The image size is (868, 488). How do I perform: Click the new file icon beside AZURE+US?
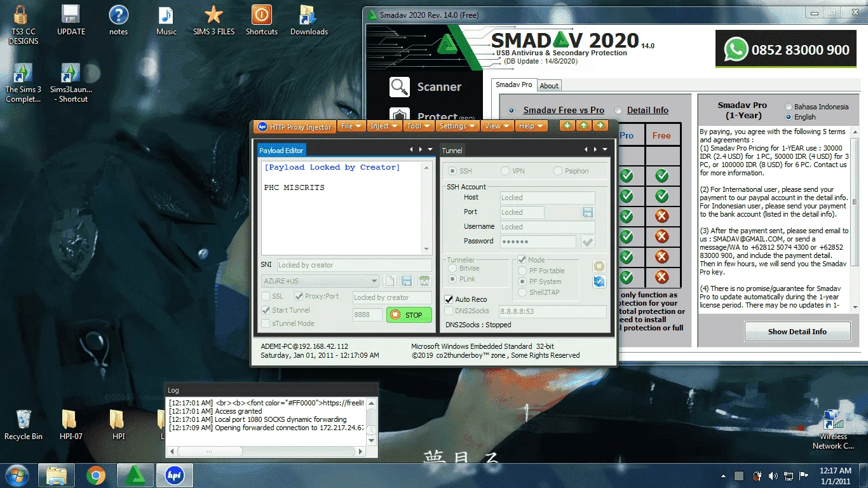390,281
